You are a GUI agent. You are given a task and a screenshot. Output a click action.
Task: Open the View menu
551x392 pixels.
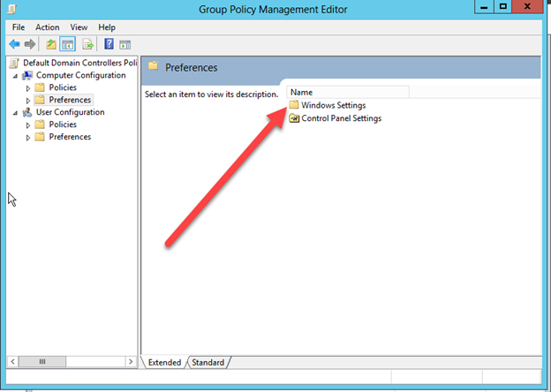[79, 27]
